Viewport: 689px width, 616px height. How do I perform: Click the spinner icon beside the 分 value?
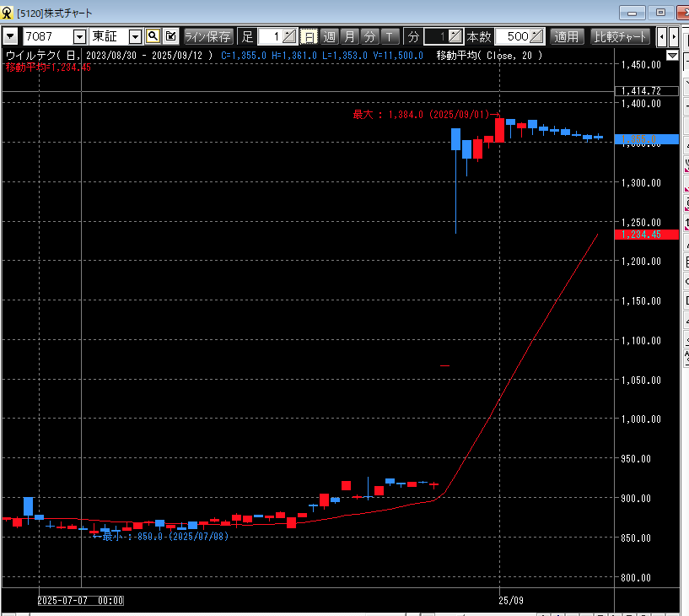coord(455,36)
